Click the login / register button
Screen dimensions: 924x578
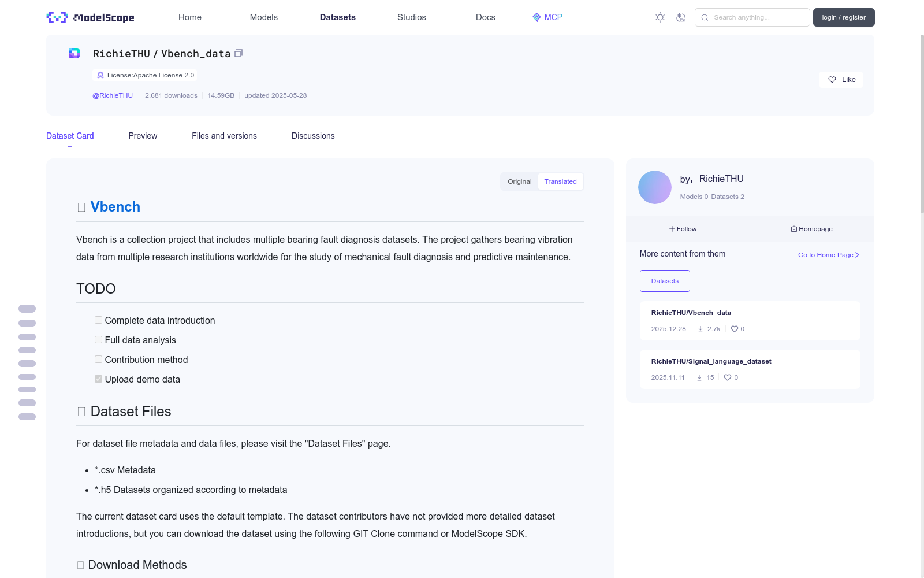(x=844, y=17)
